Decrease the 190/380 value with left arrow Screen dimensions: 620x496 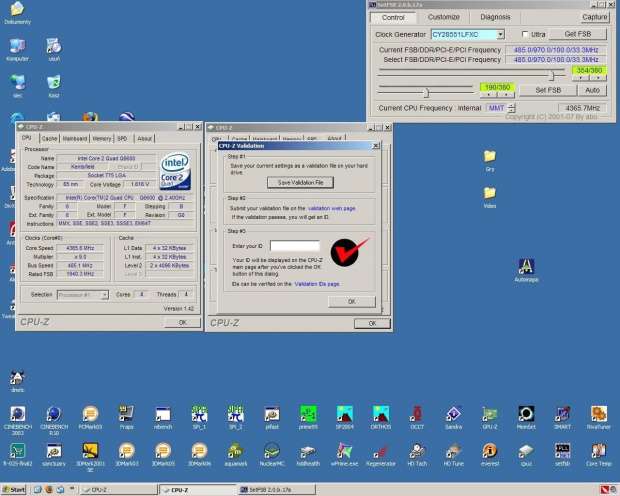click(x=488, y=95)
